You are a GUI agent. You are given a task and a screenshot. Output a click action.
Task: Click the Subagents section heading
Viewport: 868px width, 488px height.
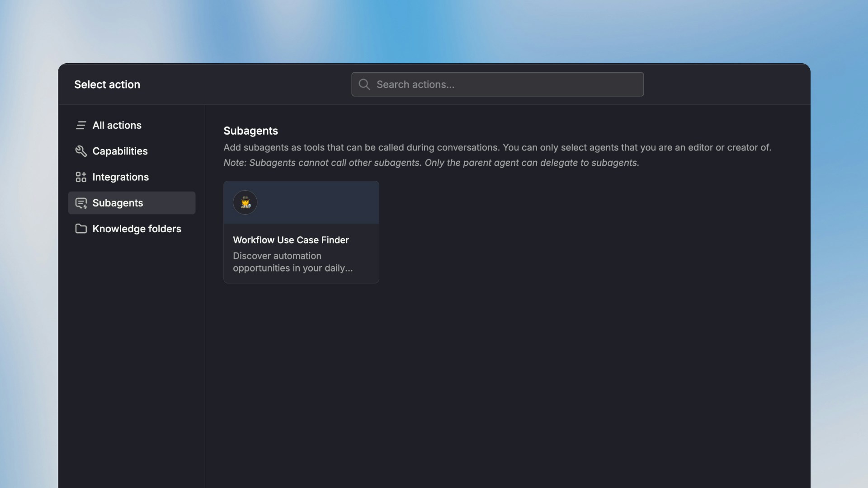click(250, 131)
